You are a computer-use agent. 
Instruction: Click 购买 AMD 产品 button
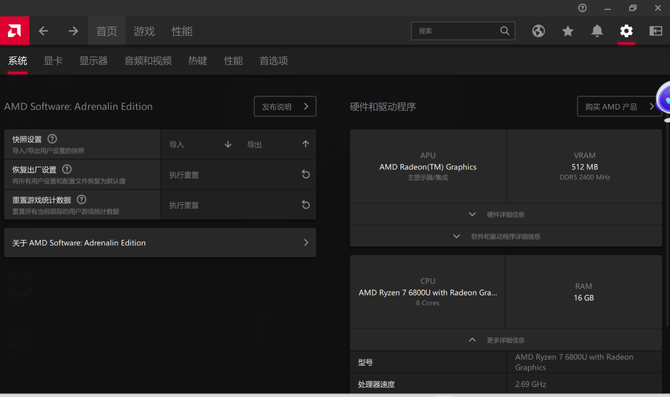tap(619, 106)
